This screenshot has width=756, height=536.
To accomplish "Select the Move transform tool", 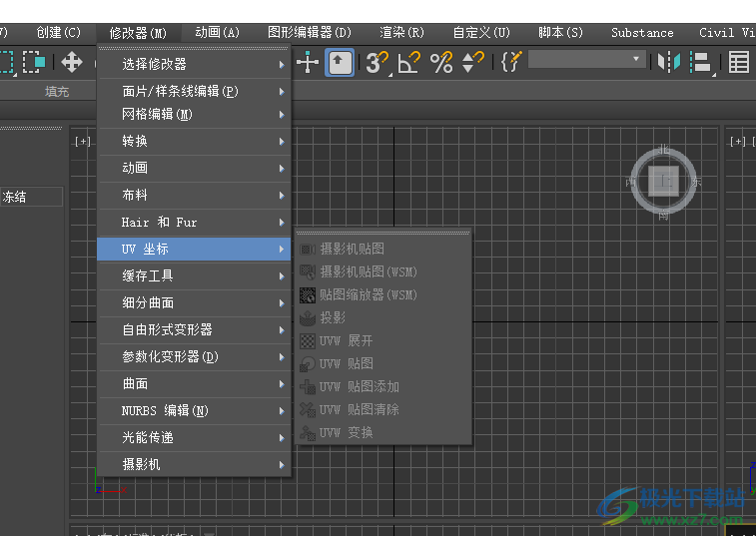I will tap(72, 63).
